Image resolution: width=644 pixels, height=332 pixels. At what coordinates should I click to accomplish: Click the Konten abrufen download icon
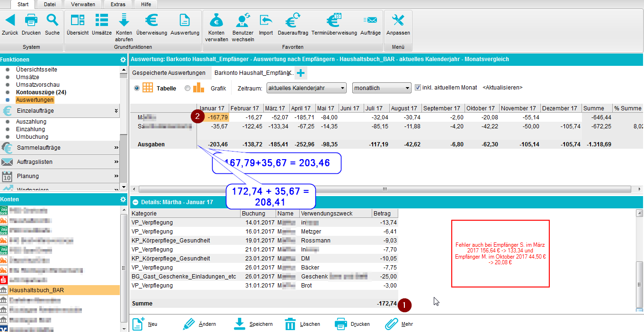coord(124,20)
